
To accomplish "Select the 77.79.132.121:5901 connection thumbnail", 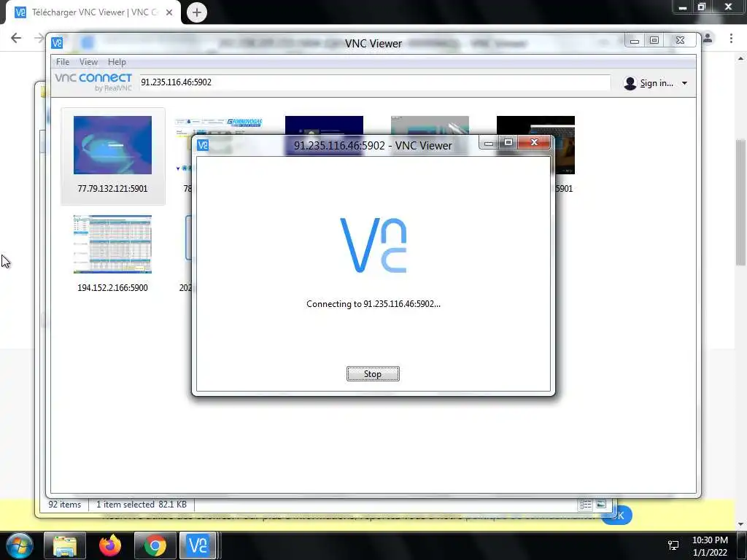I will 112,145.
